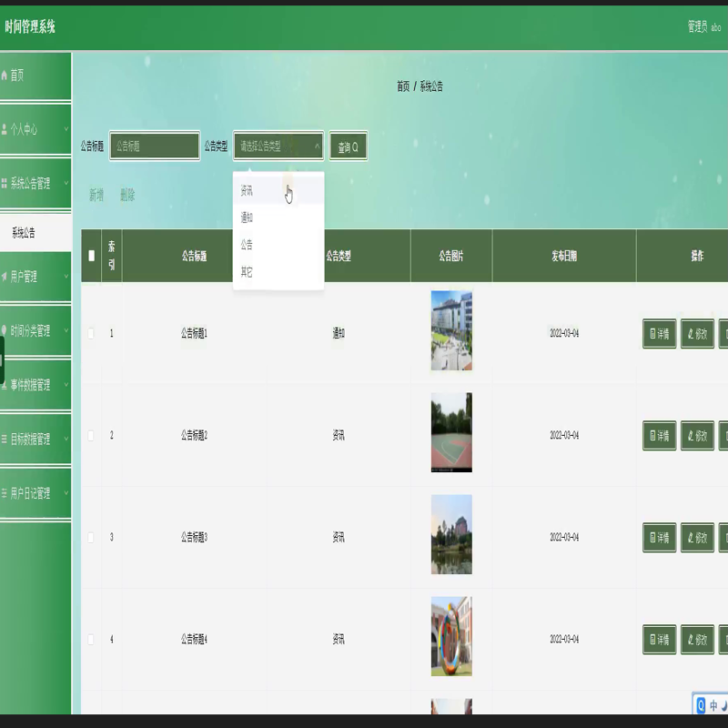Expand the 用户日记管理 sidebar menu
Screen dimensions: 728x728
point(66,492)
